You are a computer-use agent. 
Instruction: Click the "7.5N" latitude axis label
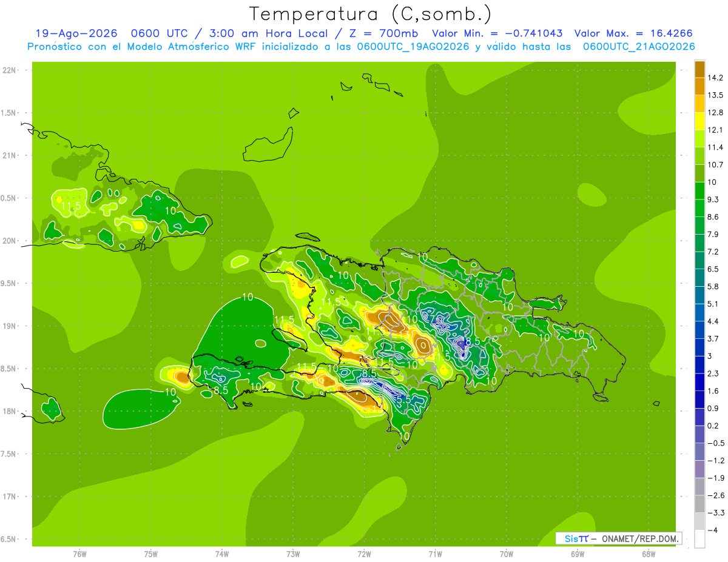pos(8,454)
